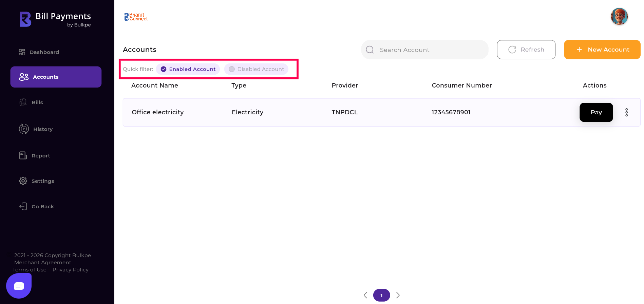Go to the next page arrow

pos(398,295)
